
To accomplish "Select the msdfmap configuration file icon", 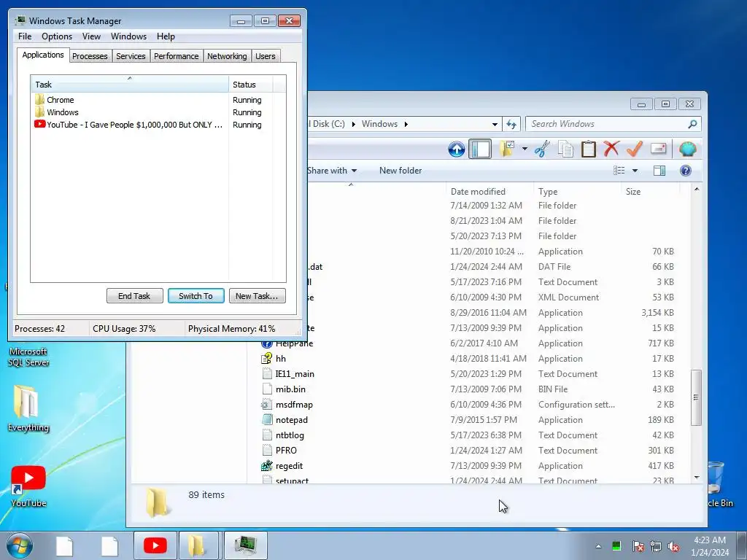I will click(267, 405).
